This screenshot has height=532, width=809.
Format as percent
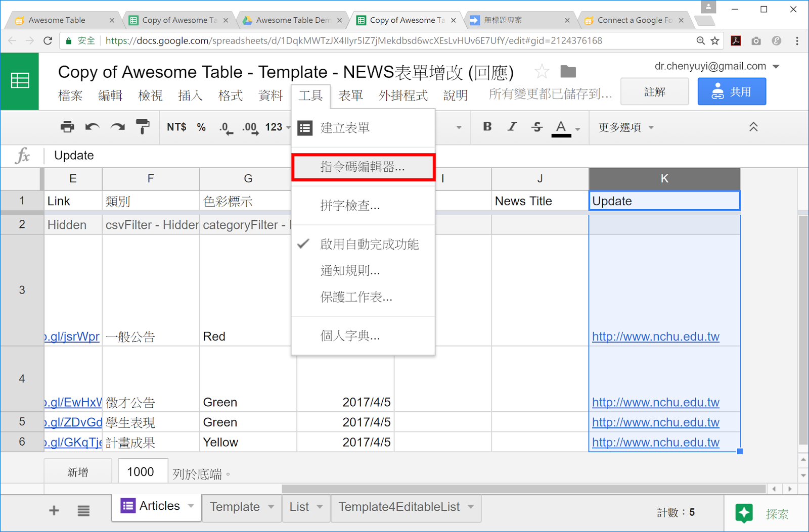tap(201, 127)
